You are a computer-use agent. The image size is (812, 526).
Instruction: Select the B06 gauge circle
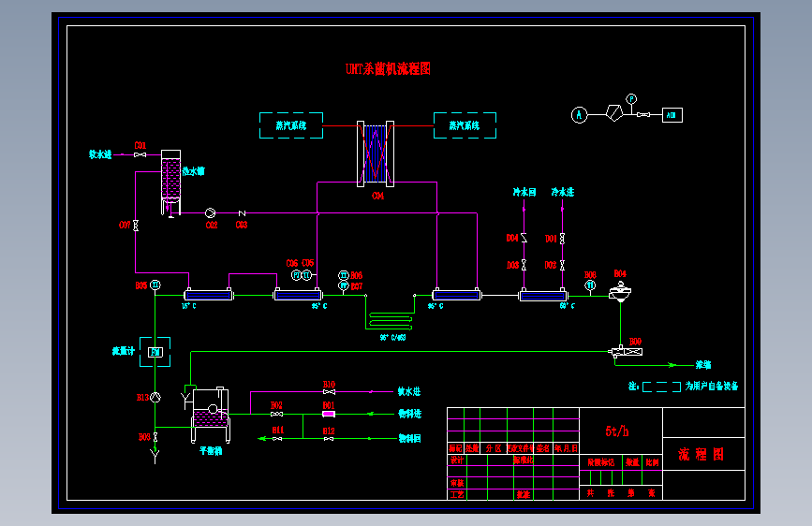[x=344, y=275]
